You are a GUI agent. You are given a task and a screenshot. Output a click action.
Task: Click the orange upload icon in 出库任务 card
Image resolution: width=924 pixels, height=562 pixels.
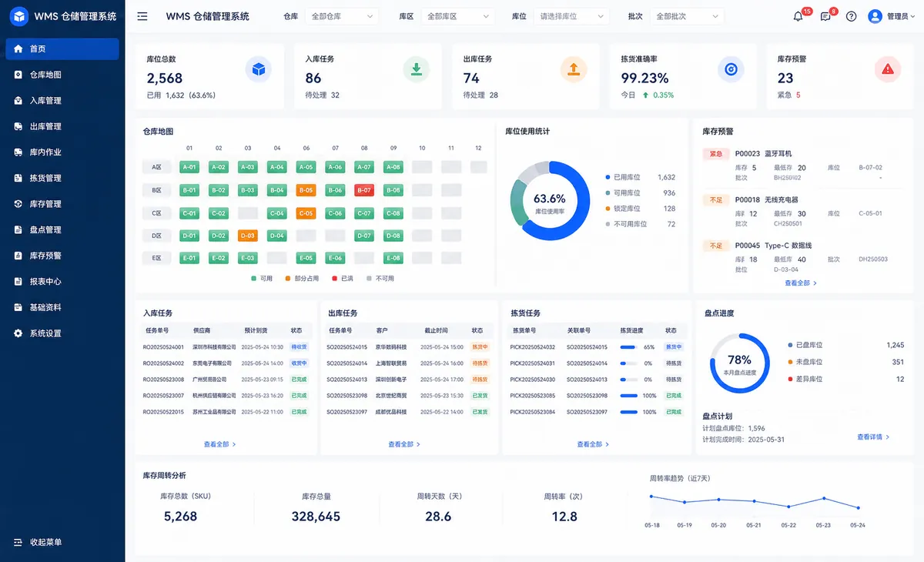573,69
